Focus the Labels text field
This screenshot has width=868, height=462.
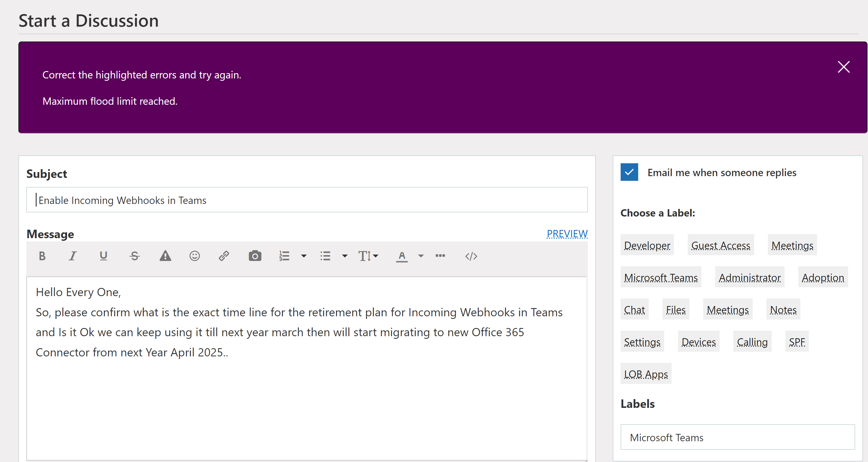738,437
